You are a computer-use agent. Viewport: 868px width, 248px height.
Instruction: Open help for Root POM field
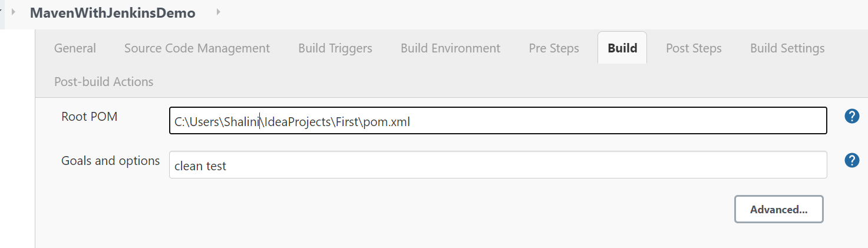pyautogui.click(x=852, y=116)
